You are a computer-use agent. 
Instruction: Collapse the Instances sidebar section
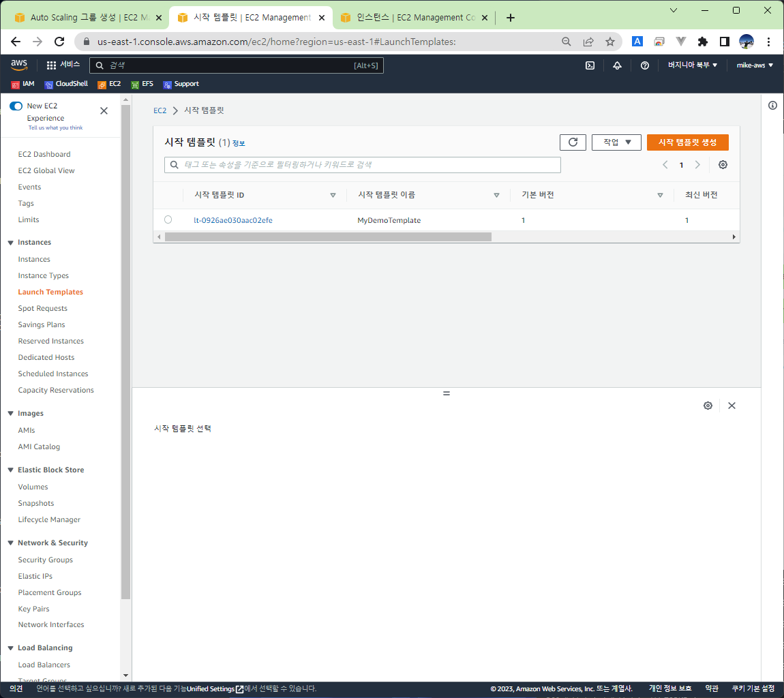tap(10, 243)
